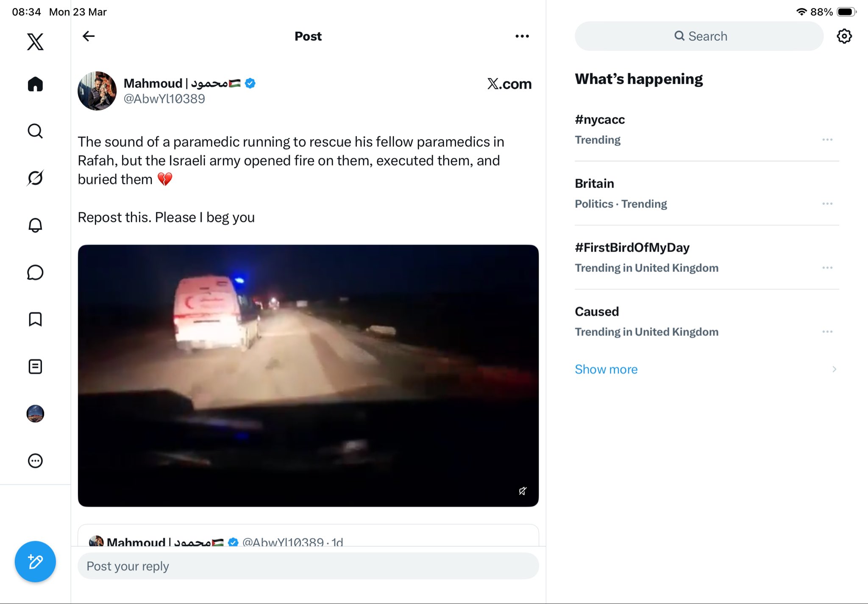Viewport: 868px width, 604px height.
Task: Open Grok from the sidebar
Action: coord(35,178)
